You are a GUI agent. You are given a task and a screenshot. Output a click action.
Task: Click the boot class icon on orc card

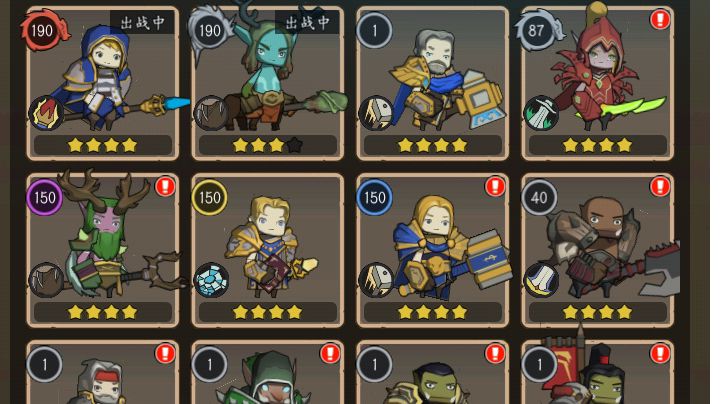coord(541,280)
